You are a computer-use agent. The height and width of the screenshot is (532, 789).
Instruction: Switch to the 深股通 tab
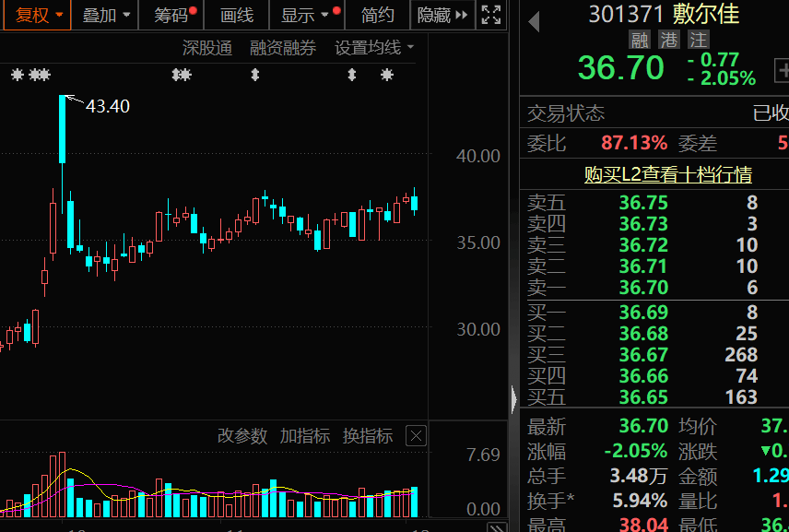(x=207, y=47)
